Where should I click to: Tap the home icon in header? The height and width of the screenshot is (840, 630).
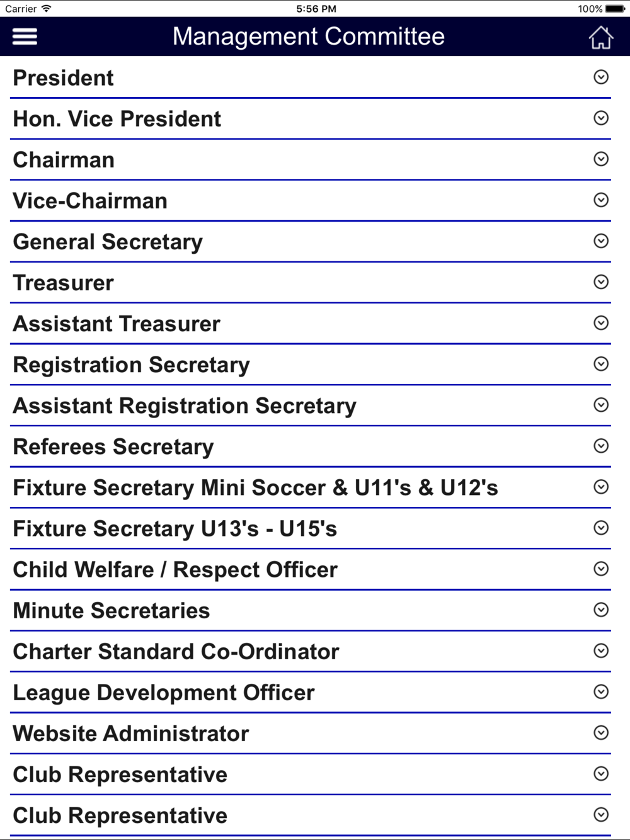600,37
